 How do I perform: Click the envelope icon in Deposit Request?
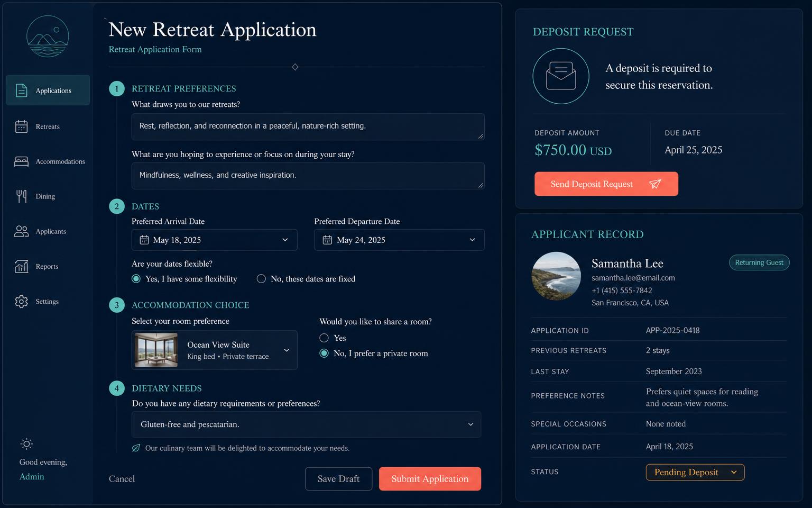point(561,76)
